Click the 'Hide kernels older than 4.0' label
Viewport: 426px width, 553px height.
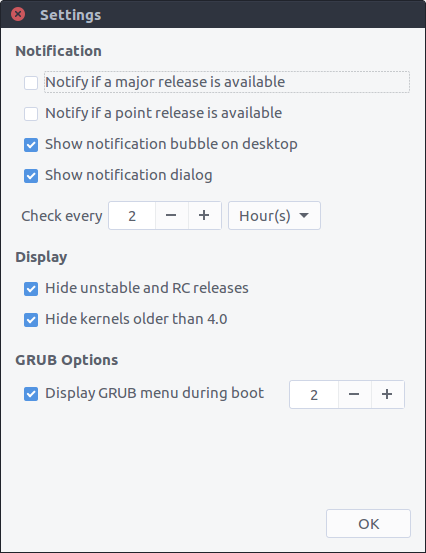pyautogui.click(x=136, y=319)
